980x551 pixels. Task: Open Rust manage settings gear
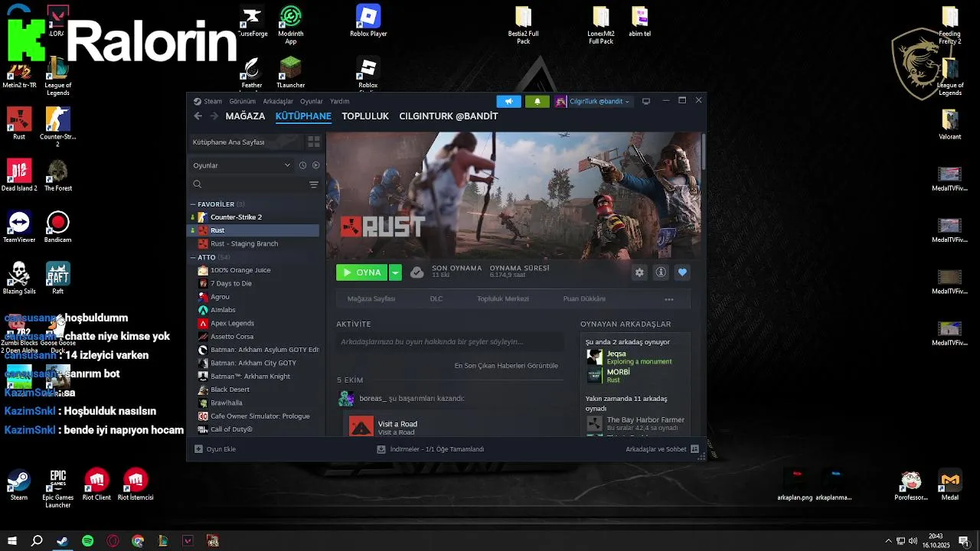point(639,272)
